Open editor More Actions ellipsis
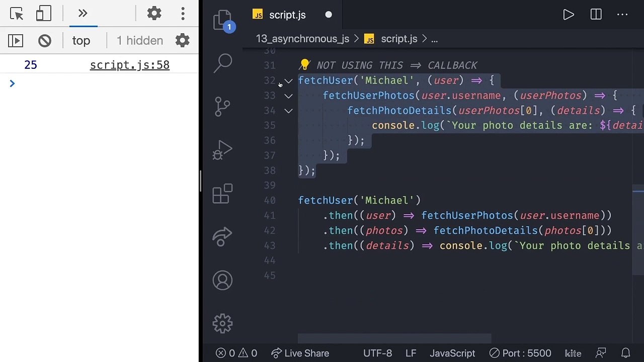This screenshot has width=644, height=362. coord(622,15)
